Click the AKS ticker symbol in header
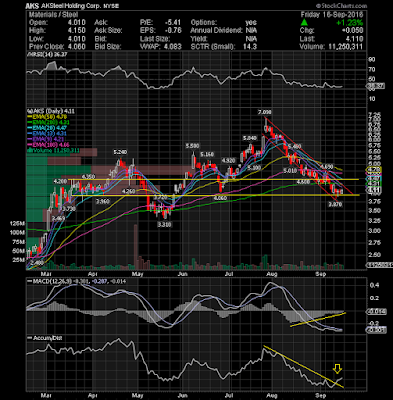Image resolution: width=393 pixels, height=400 pixels. pyautogui.click(x=33, y=6)
